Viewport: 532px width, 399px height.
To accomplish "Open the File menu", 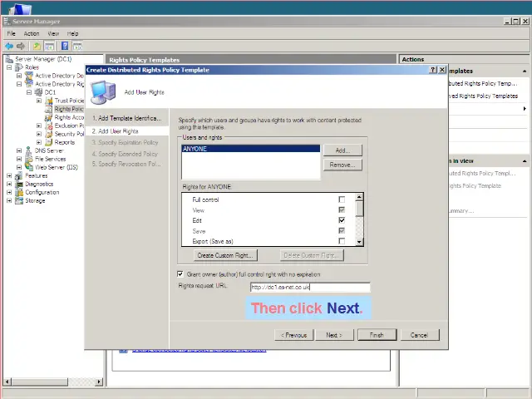I will 11,33.
